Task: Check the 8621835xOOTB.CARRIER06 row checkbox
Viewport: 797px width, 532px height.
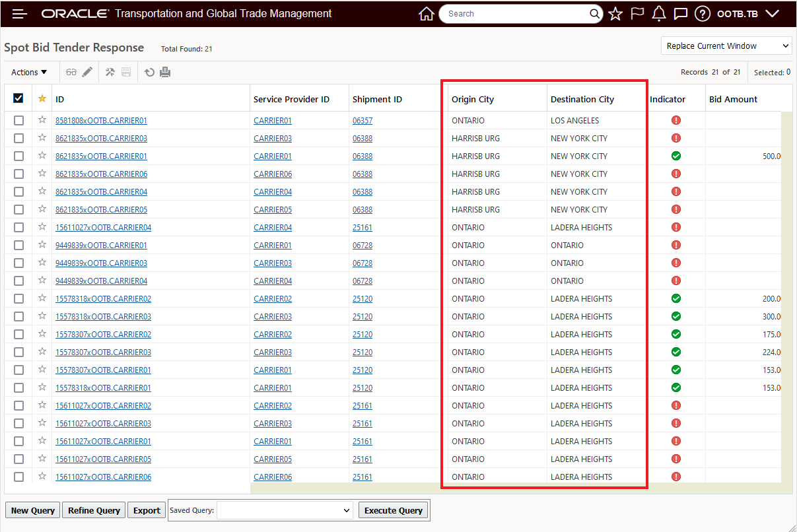Action: point(18,174)
